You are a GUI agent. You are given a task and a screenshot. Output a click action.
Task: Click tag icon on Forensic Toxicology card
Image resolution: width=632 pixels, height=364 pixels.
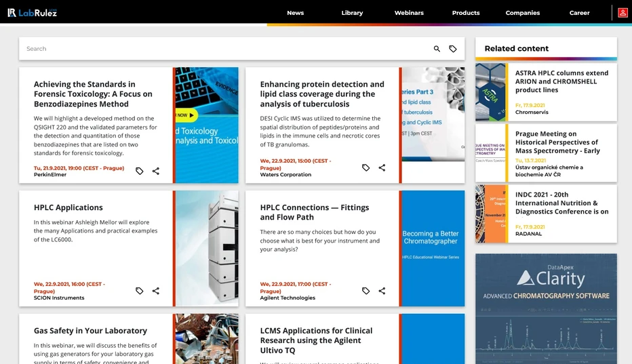(x=140, y=171)
